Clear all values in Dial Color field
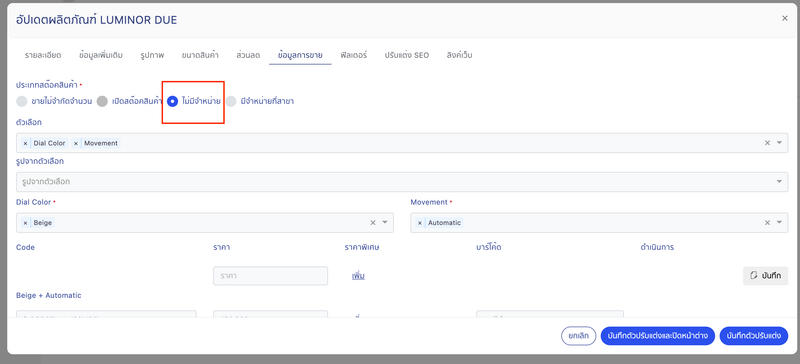 pyautogui.click(x=372, y=223)
